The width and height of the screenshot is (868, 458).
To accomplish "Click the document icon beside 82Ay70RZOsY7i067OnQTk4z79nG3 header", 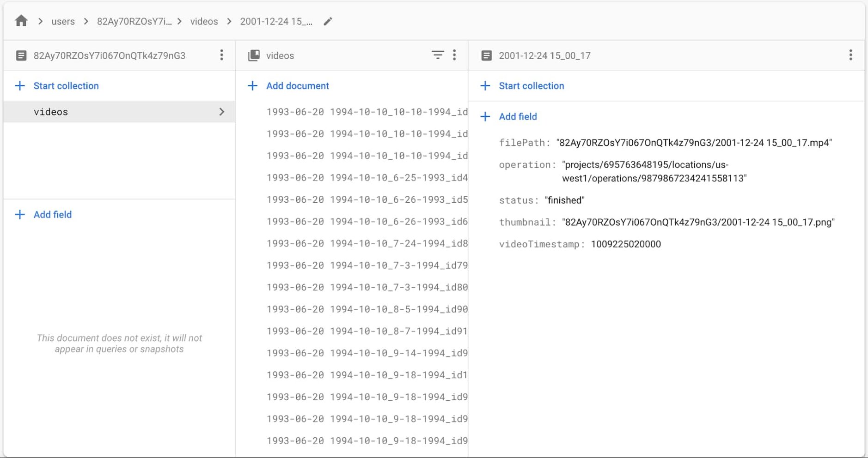I will (21, 55).
